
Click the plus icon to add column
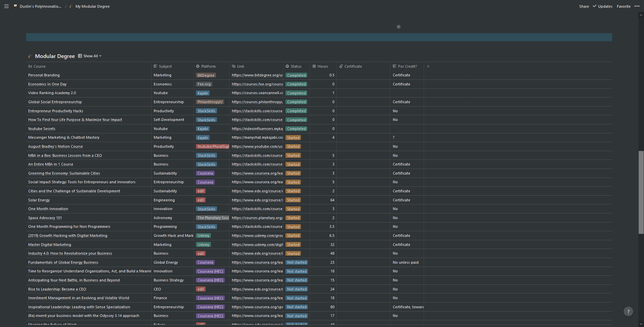(428, 66)
